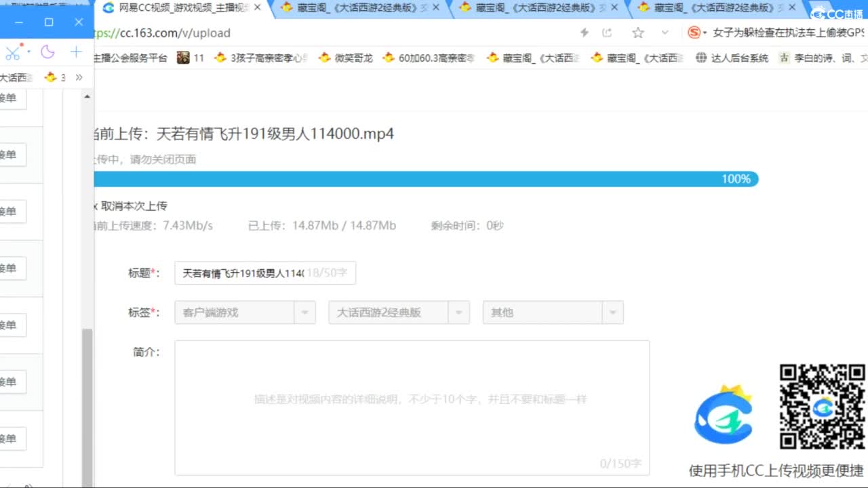Open the 3孩子高亲密孝心 bookmark
This screenshot has width=868, height=488.
261,58
